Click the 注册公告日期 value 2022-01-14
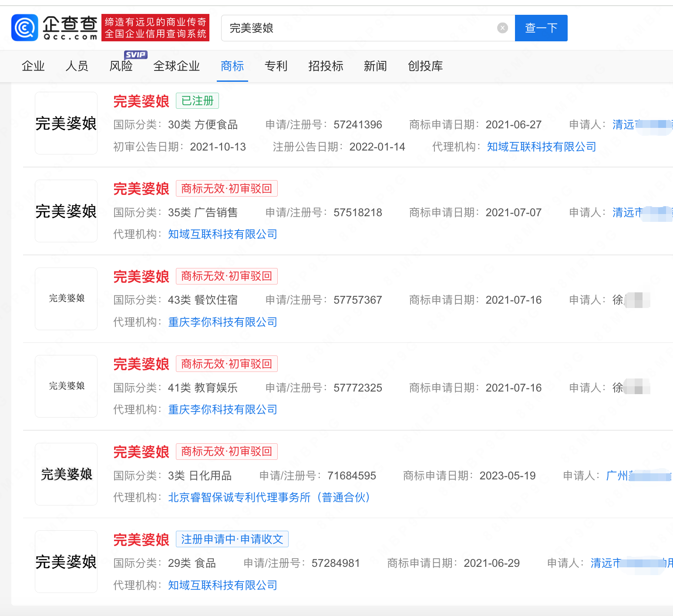The height and width of the screenshot is (616, 673). tap(377, 147)
